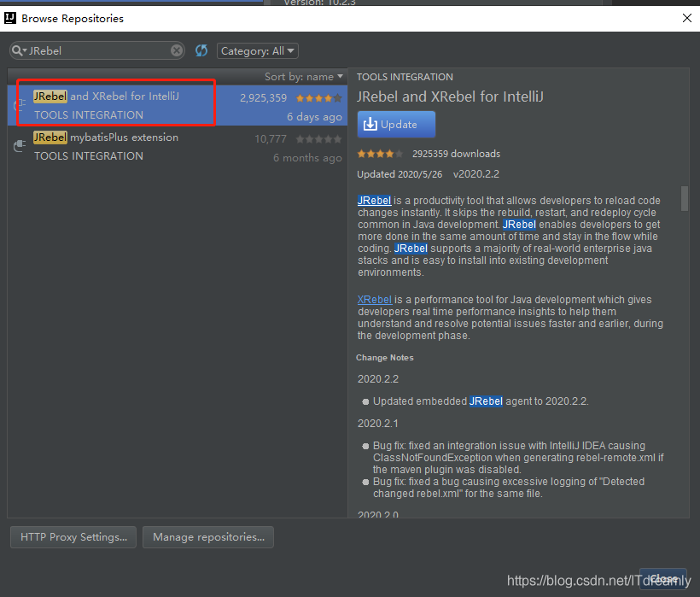Click '6 months ago' update time
This screenshot has height=597, width=700.
[x=307, y=158]
